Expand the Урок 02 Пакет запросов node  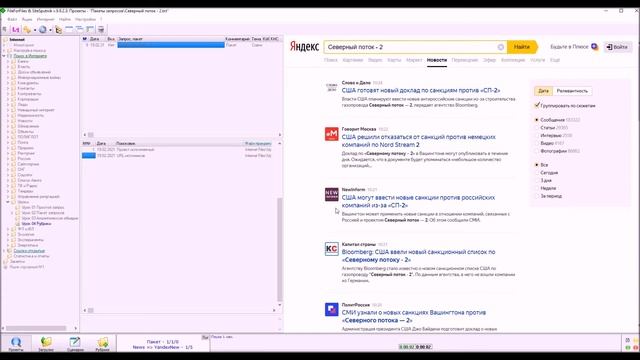click(x=12, y=213)
